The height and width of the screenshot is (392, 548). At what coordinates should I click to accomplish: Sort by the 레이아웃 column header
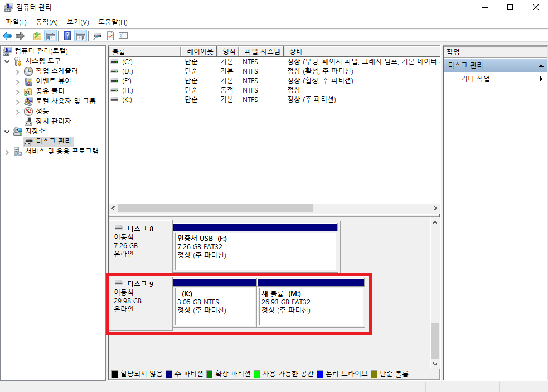(x=199, y=51)
